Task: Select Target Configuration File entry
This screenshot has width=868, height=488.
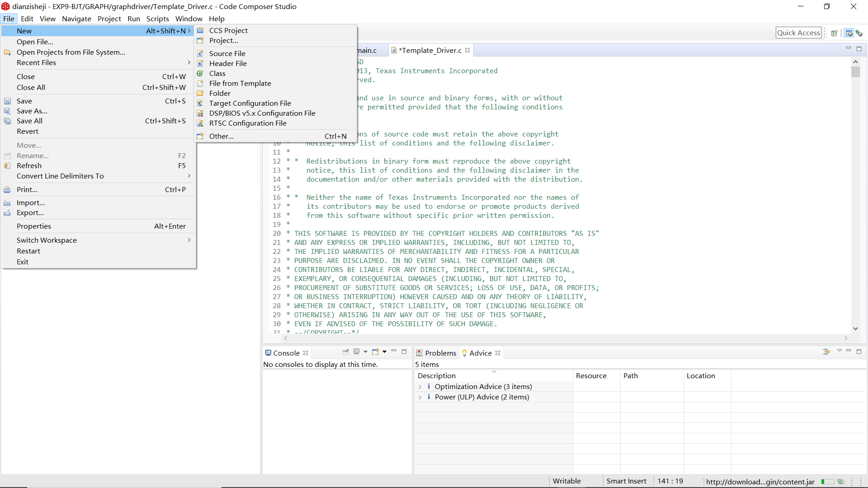Action: pyautogui.click(x=250, y=103)
